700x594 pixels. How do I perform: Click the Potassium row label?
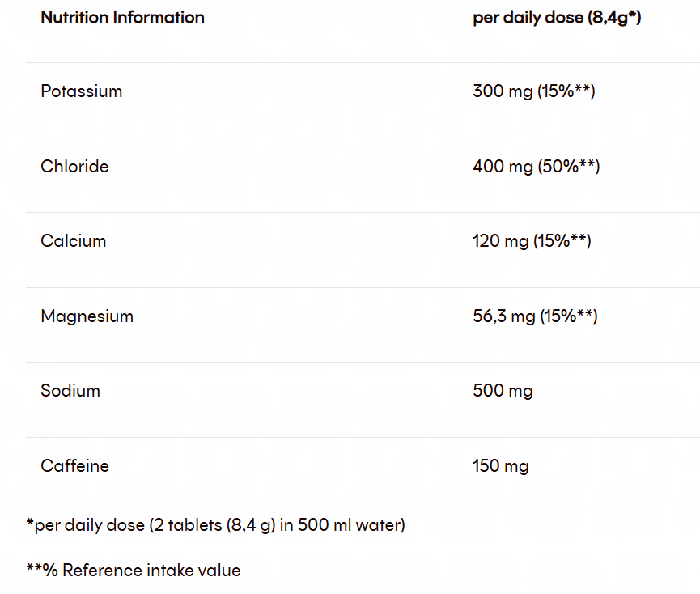pos(81,91)
